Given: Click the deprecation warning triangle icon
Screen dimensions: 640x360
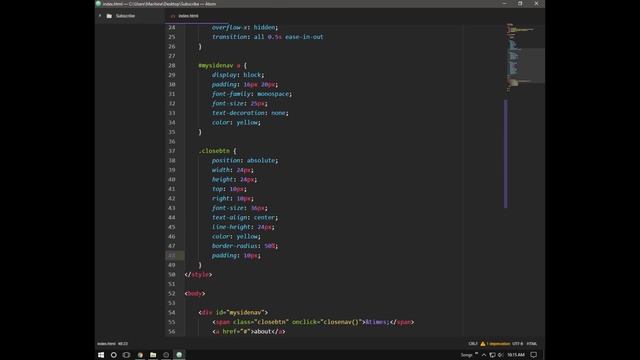Looking at the screenshot, I should (x=483, y=344).
